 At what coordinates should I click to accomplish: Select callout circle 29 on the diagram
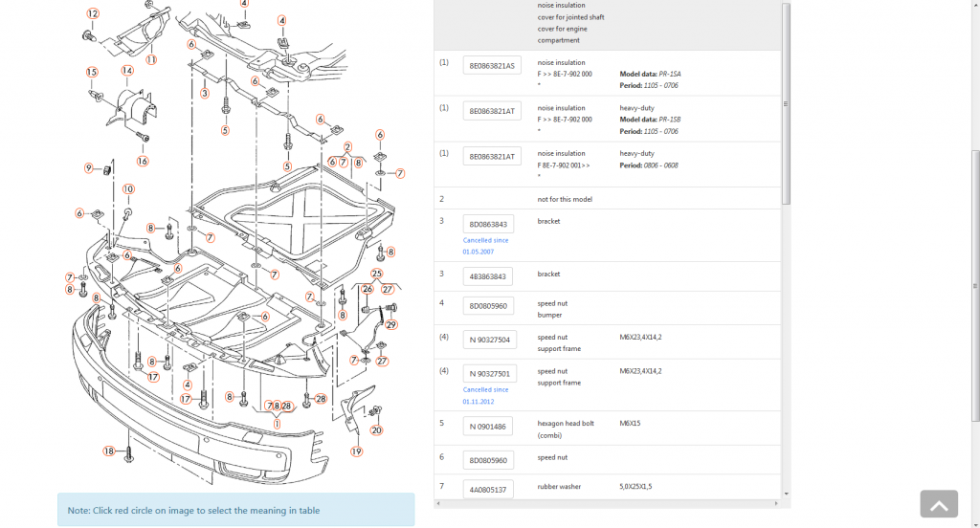(x=390, y=325)
